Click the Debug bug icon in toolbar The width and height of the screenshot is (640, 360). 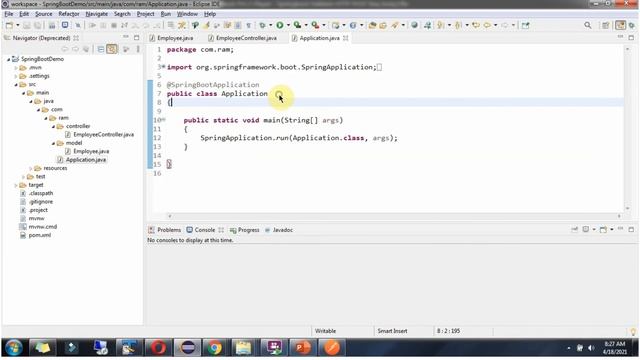pos(262,25)
